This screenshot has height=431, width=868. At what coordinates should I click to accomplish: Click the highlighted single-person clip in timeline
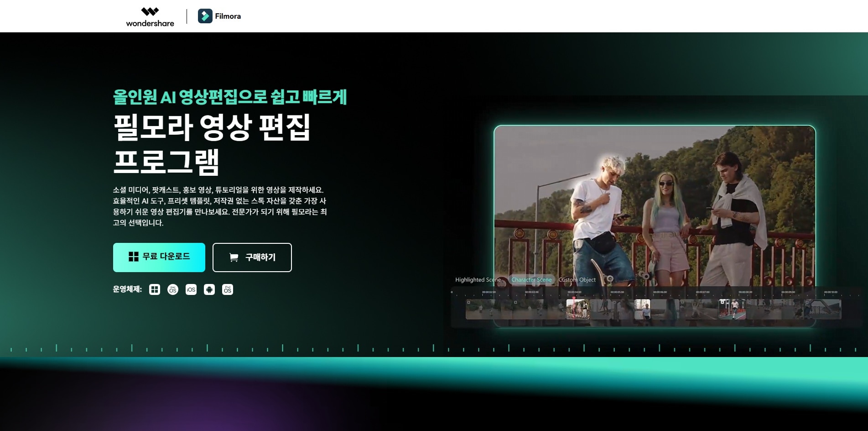[643, 309]
